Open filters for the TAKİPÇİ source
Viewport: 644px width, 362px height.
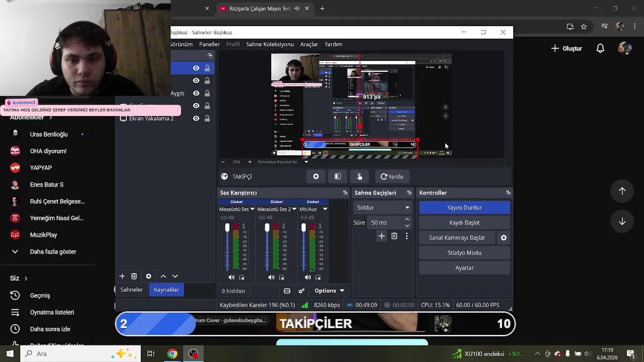338,176
